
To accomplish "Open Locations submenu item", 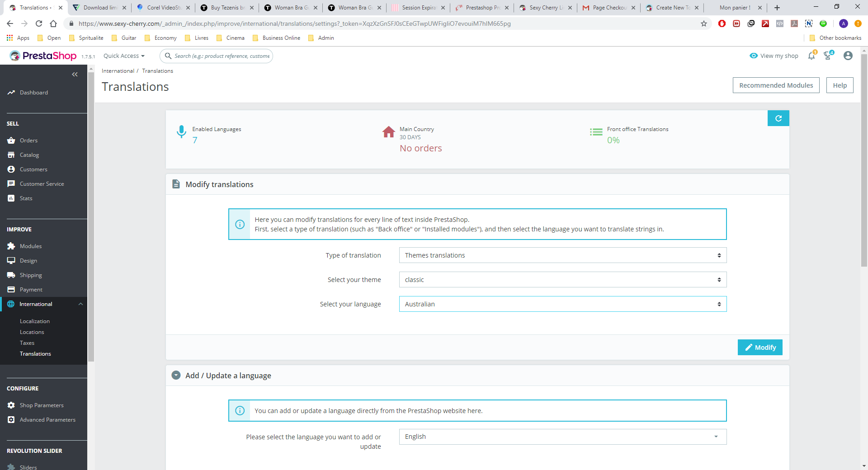I will pos(32,332).
